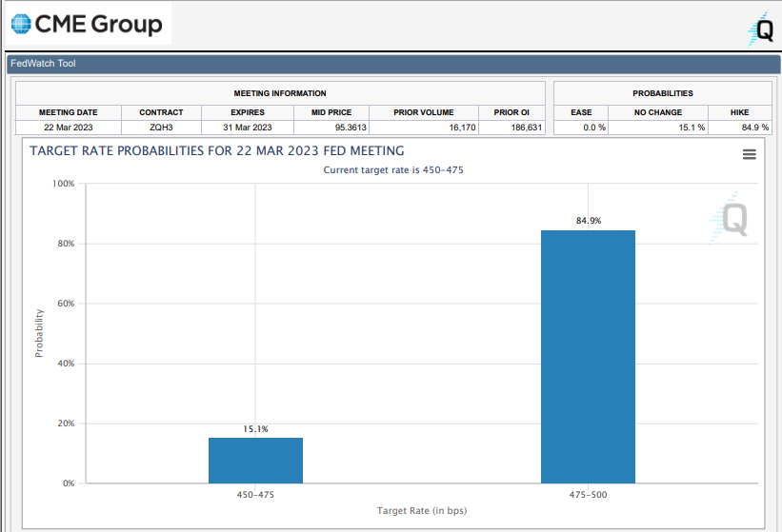This screenshot has height=532, width=782.
Task: Select the 95.3613 mid price cell
Action: 331,128
